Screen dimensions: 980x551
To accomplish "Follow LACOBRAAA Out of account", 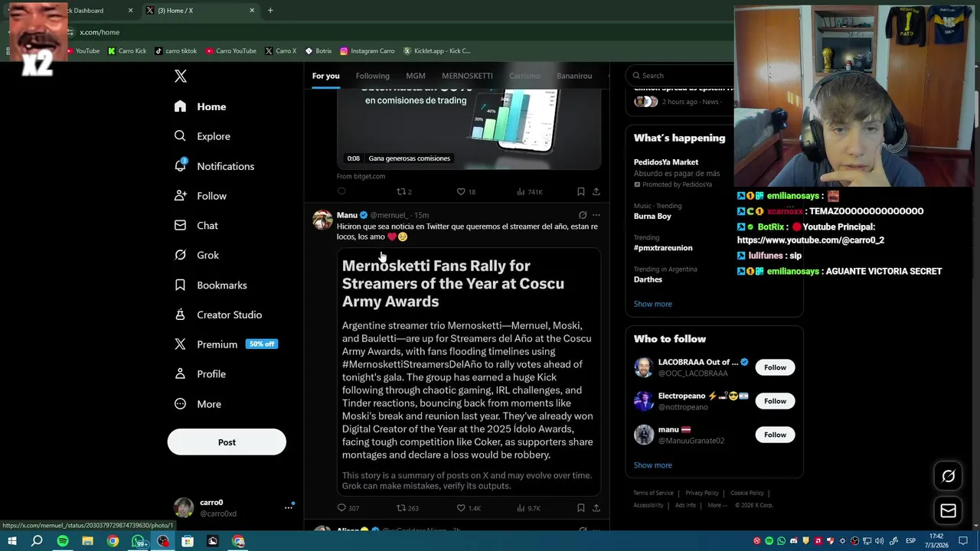I will point(775,367).
